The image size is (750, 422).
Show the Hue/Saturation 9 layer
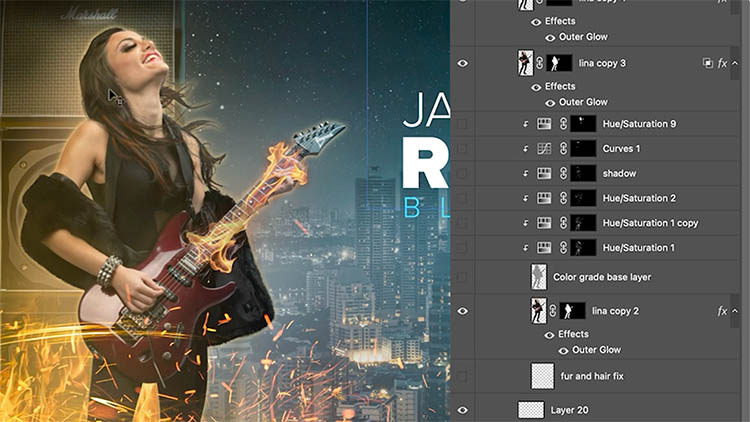click(x=462, y=124)
